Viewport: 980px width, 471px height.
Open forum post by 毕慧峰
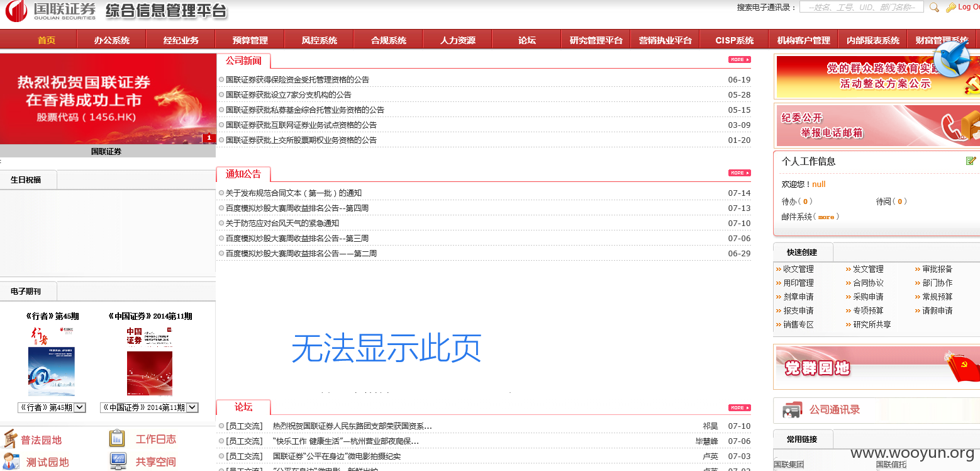point(346,441)
